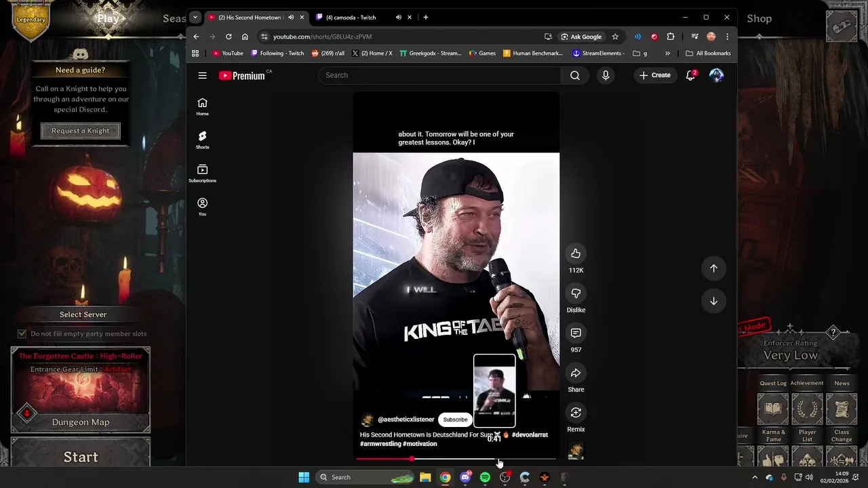Mute the YouTube tab audio
The width and height of the screenshot is (868, 488).
(x=291, y=18)
